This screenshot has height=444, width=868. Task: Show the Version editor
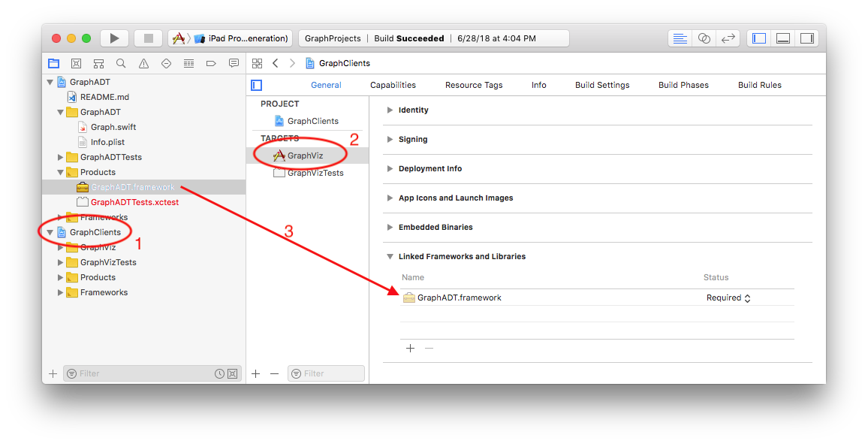[728, 38]
